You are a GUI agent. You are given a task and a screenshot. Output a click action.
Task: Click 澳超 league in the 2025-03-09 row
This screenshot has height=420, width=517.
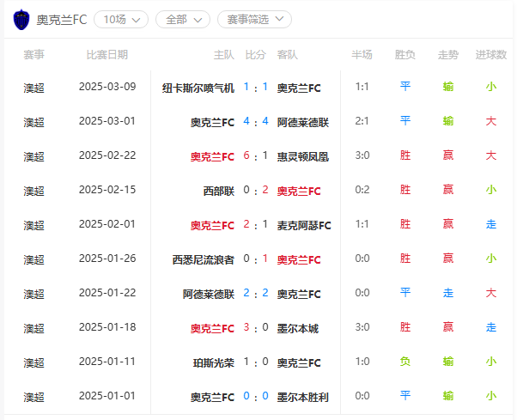(33, 88)
